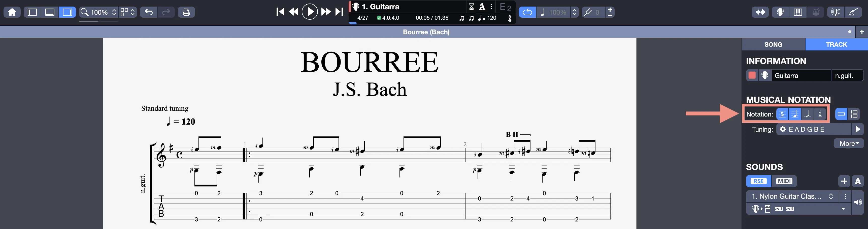Viewport: 868px width, 229px height.
Task: Open the line-in jack cable settings
Action: tap(853, 12)
